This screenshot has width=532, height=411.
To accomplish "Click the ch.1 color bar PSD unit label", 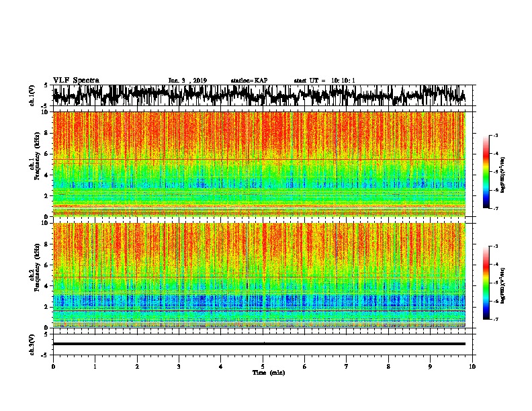I will tap(503, 175).
